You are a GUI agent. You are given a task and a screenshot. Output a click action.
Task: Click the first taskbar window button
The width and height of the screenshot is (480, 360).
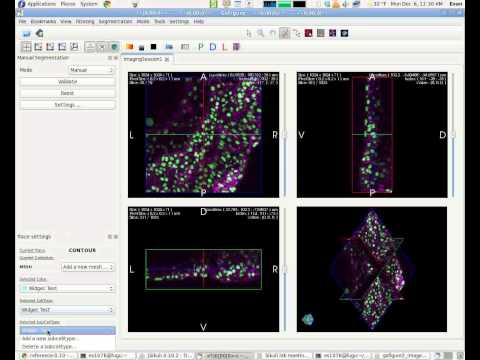click(48, 356)
